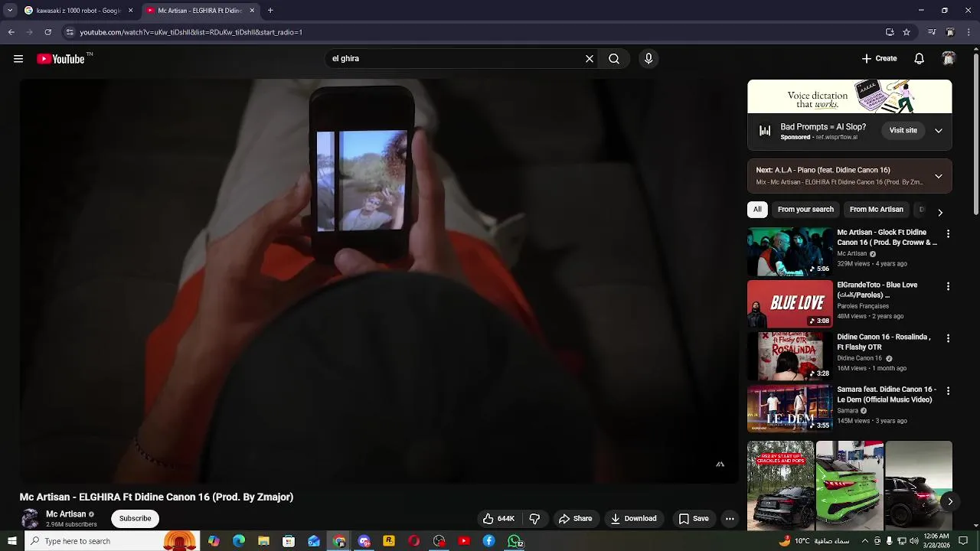Viewport: 980px width, 551px height.
Task: Clear the search text with X
Action: [x=590, y=59]
